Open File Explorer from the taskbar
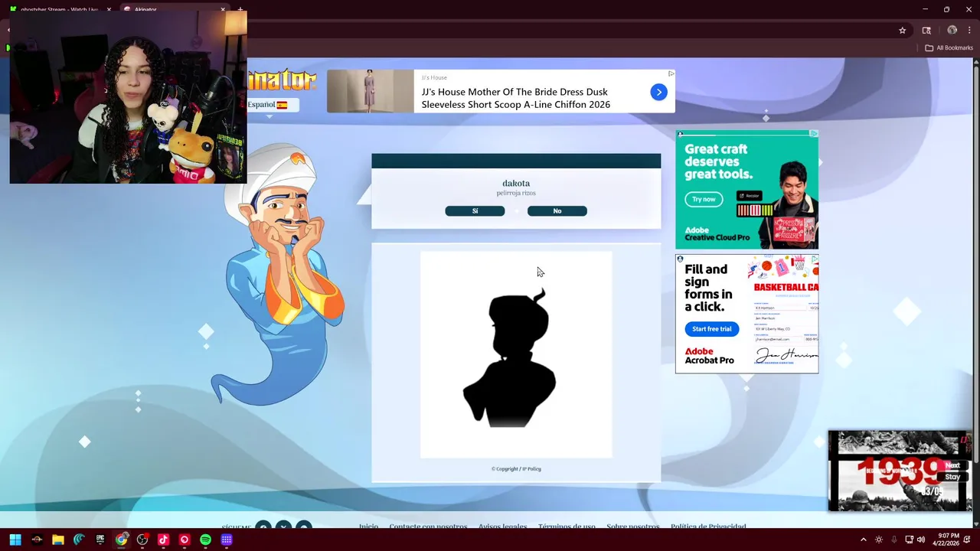 [58, 540]
